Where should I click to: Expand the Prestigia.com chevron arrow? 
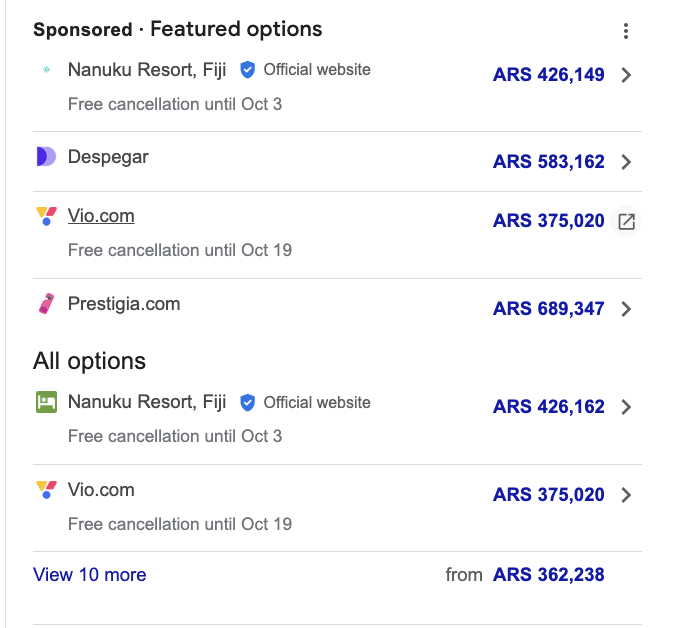click(626, 309)
